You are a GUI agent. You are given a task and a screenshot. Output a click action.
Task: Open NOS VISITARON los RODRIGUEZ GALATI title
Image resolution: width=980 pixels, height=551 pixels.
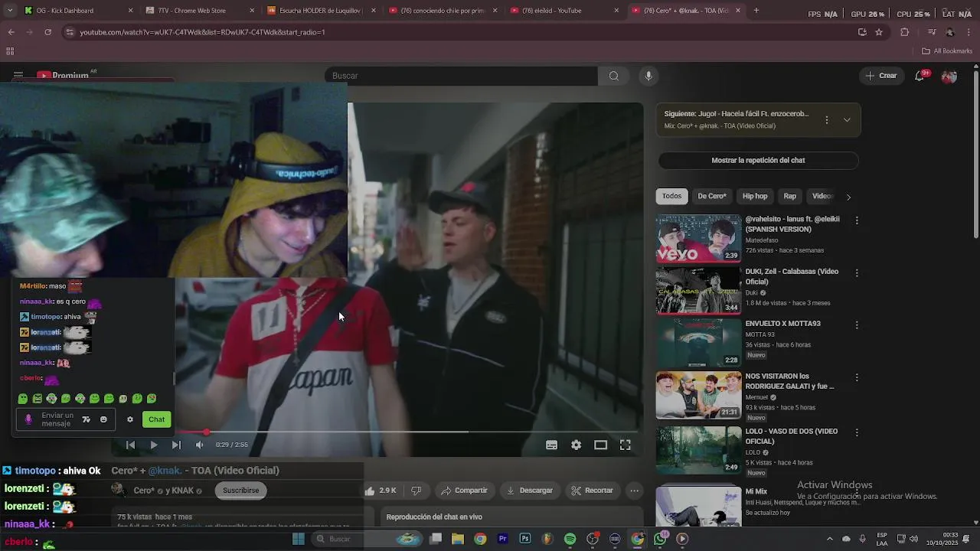(x=789, y=381)
